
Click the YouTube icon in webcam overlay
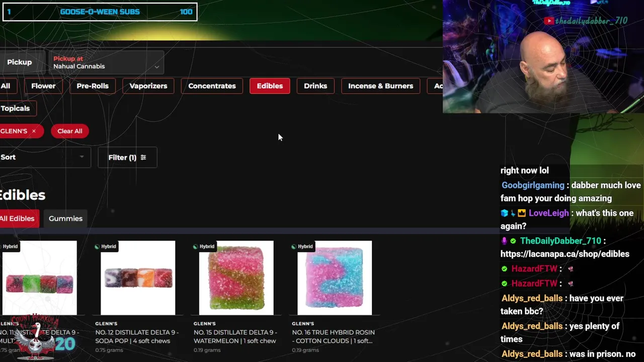point(548,21)
